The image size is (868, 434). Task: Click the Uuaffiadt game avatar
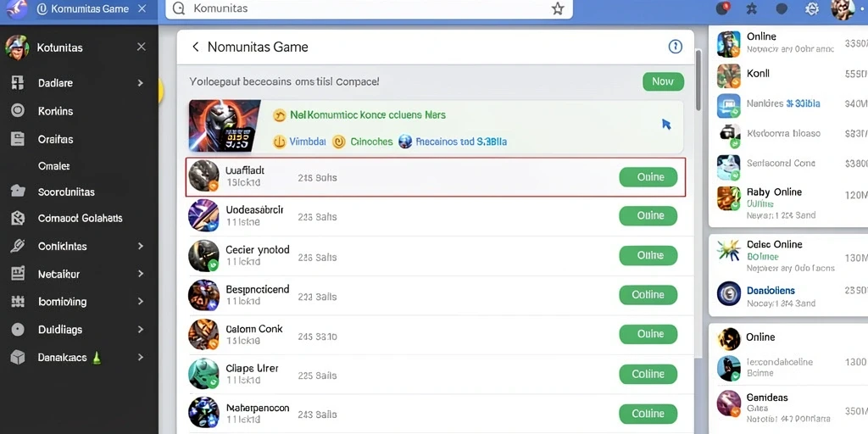pyautogui.click(x=203, y=176)
